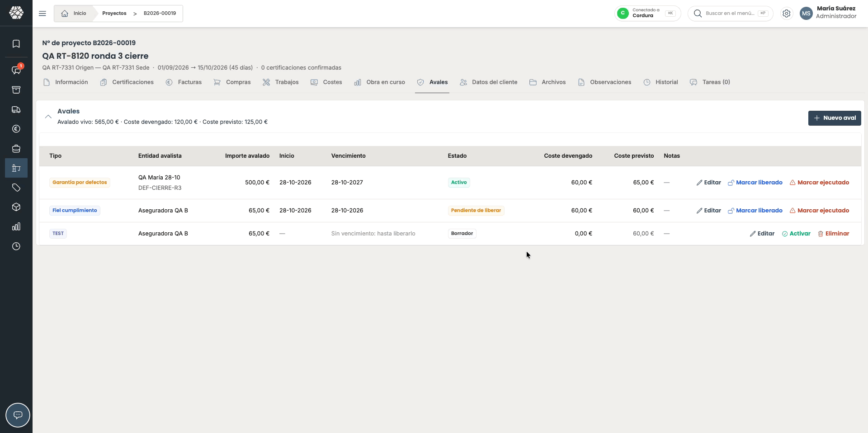The width and height of the screenshot is (868, 433).
Task: Click Proyectos in the breadcrumb
Action: click(114, 14)
